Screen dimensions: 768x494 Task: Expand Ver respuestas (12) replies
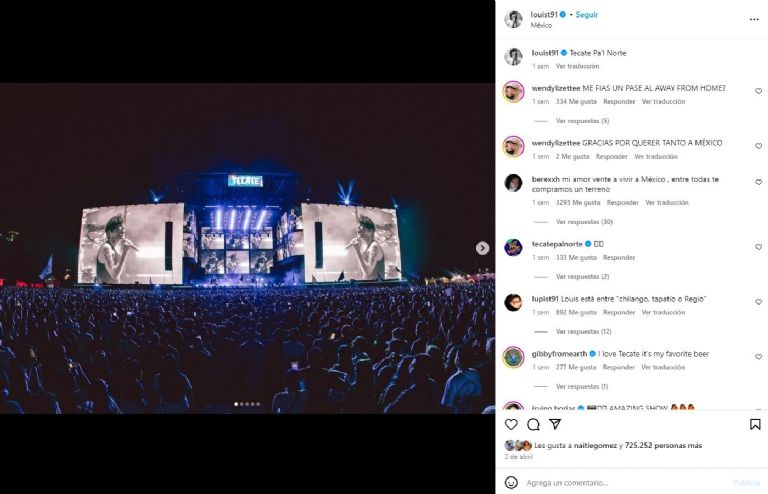(x=584, y=331)
